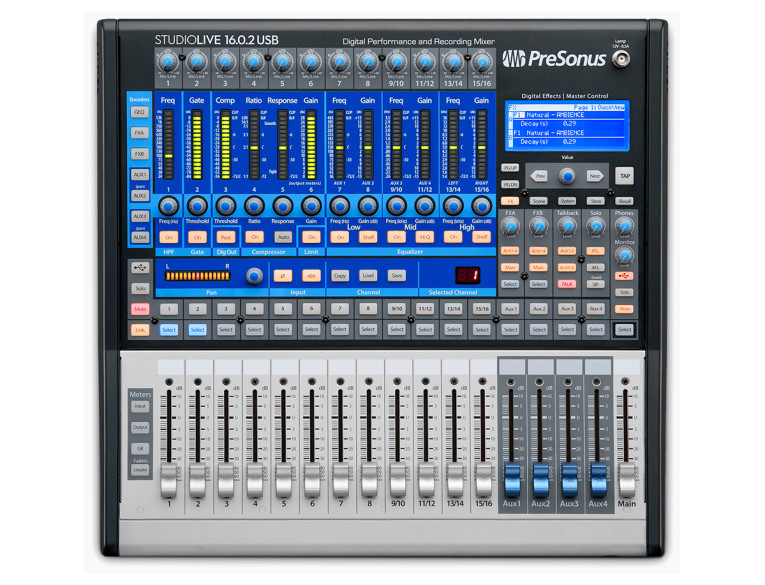Click the red Selected Channel display
Viewport: 765px width, 585px height.
[467, 275]
